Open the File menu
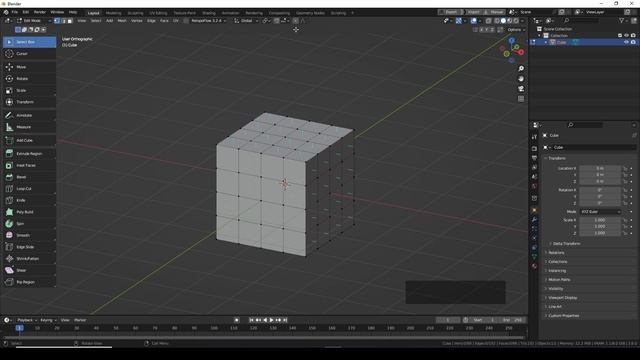 tap(15, 12)
